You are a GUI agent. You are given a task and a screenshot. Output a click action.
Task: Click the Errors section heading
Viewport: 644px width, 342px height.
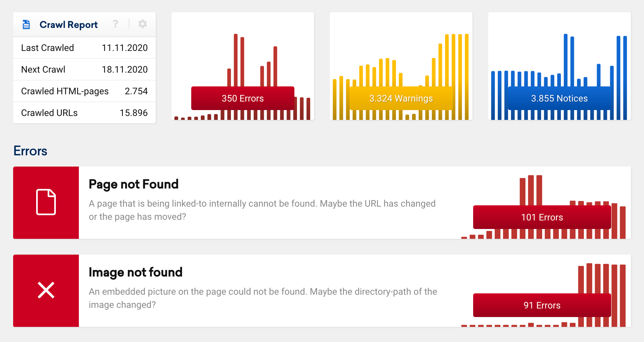pos(30,151)
